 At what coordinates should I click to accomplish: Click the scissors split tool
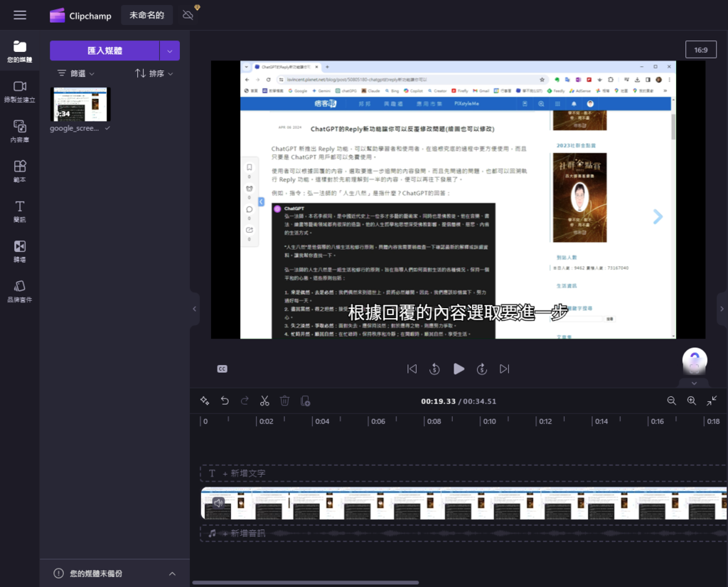point(264,401)
